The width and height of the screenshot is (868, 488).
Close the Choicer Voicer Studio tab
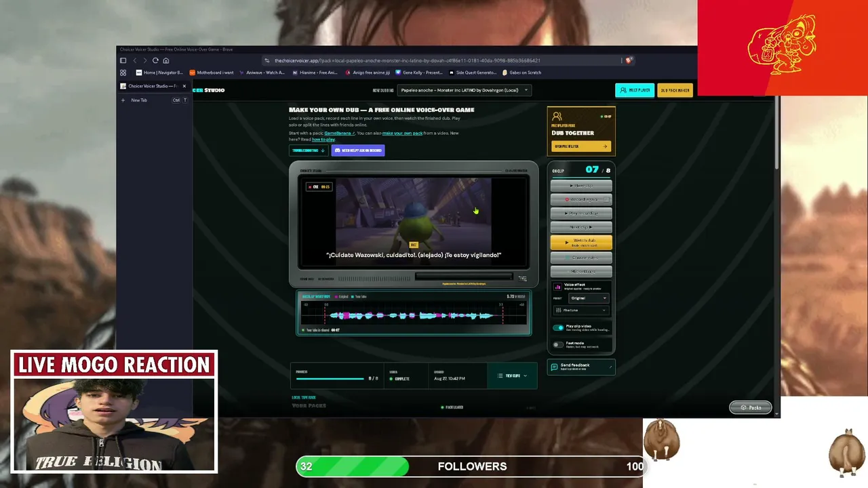pyautogui.click(x=184, y=86)
